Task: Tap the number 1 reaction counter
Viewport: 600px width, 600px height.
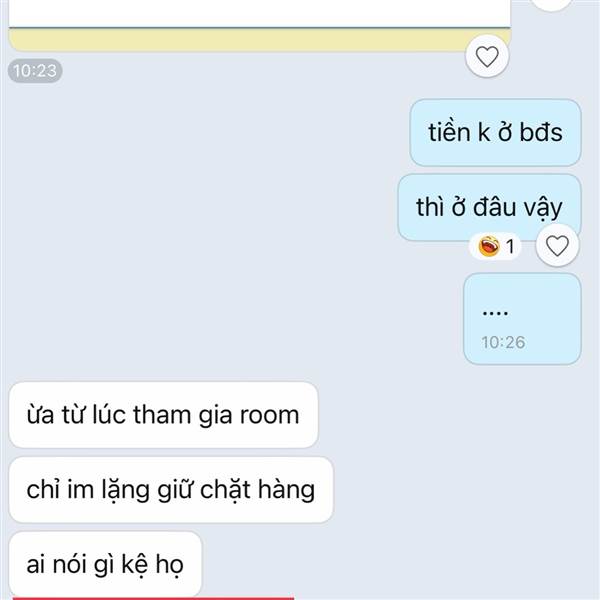Action: click(x=510, y=246)
